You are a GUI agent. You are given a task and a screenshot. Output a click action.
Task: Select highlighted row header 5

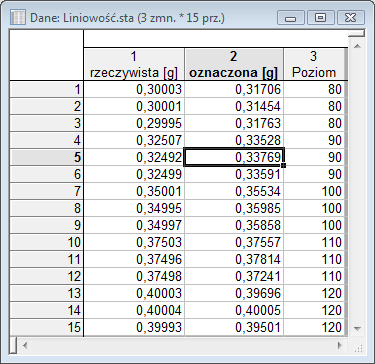(47, 158)
